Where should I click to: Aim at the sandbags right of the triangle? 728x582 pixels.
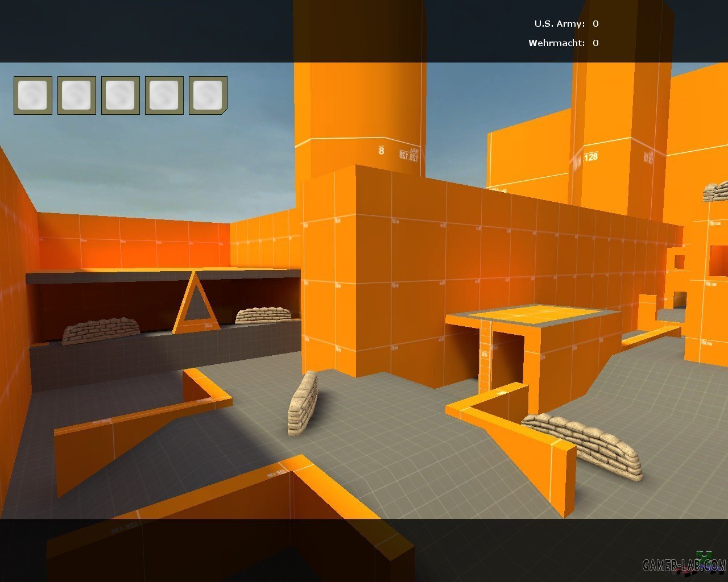click(263, 314)
